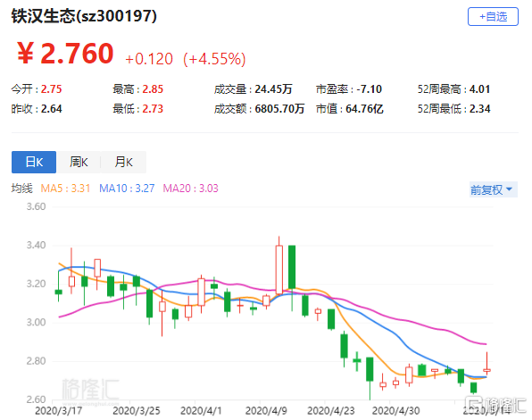Click the 52周最高 4.01 value
The width and height of the screenshot is (532, 420).
(x=479, y=89)
